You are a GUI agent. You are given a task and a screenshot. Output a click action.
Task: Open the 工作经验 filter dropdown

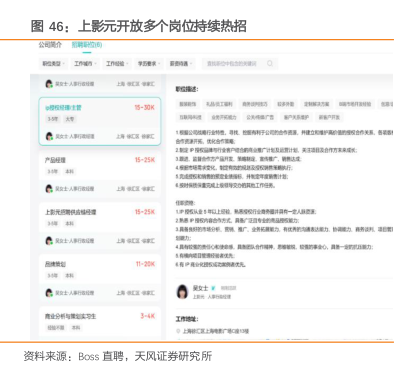pyautogui.click(x=117, y=63)
